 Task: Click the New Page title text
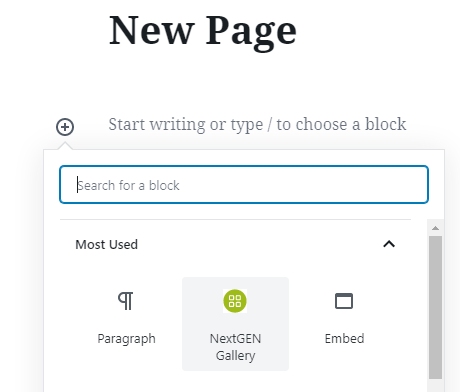coord(203,31)
